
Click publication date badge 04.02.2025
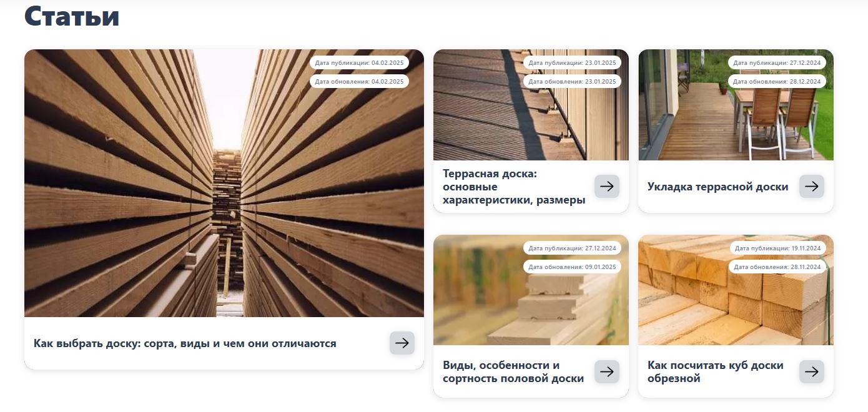point(359,62)
